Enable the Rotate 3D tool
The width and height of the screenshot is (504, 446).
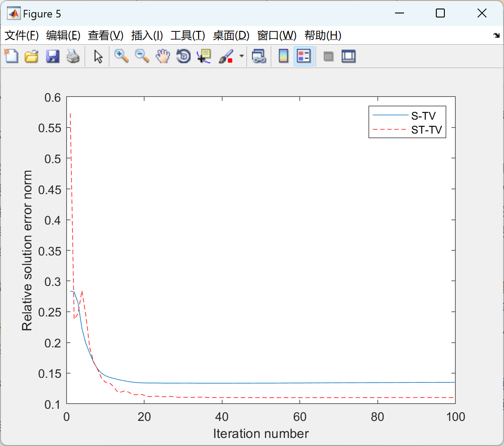point(183,56)
